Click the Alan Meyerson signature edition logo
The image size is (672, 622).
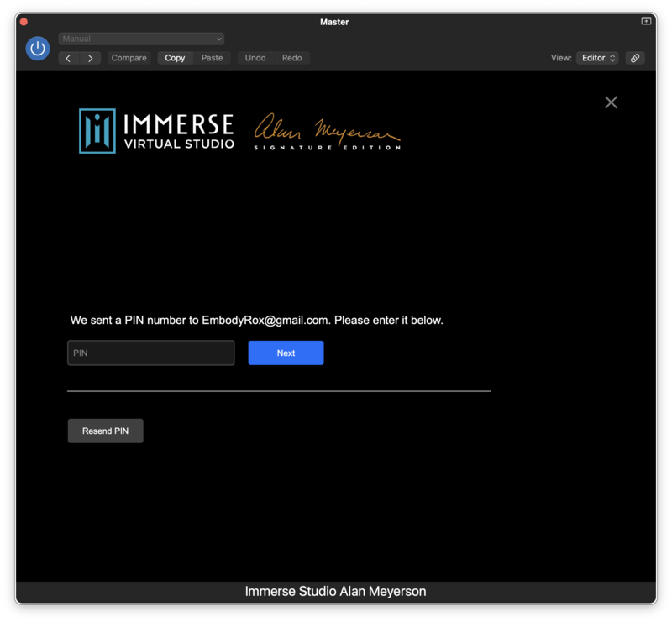[328, 132]
